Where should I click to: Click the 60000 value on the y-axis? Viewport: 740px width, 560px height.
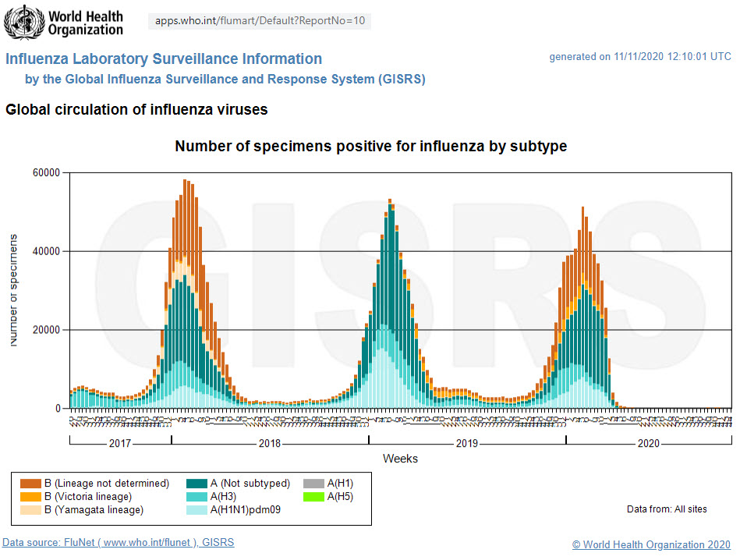point(46,172)
